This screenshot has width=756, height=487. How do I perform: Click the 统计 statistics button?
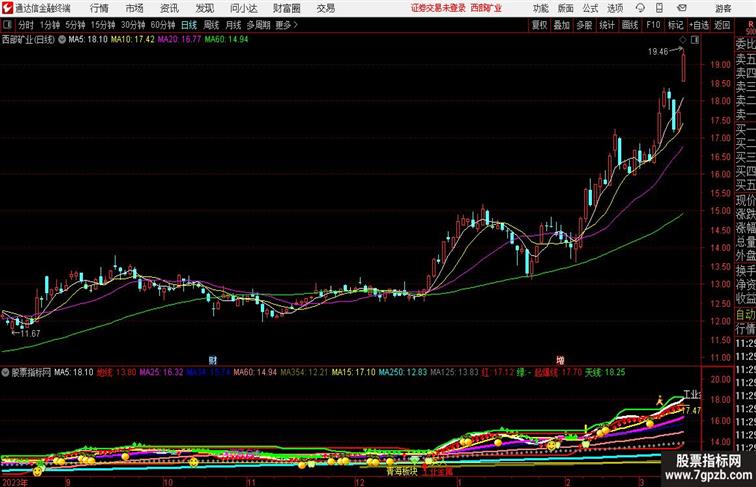(x=607, y=25)
